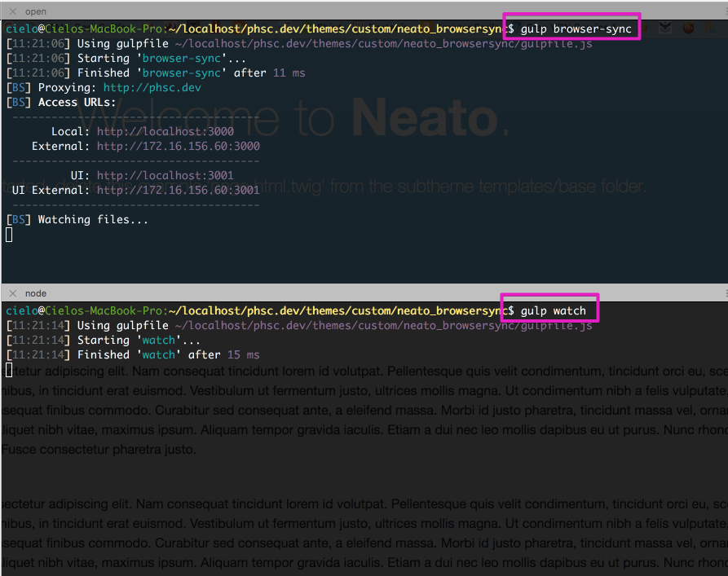Place cursor at top pane's prompt block
Screen dimensions: 728x576
click(x=9, y=235)
